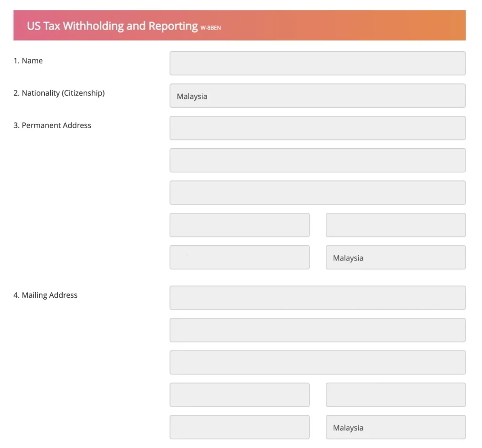Click right half-width field in Mailing Address fourth row

(395, 395)
